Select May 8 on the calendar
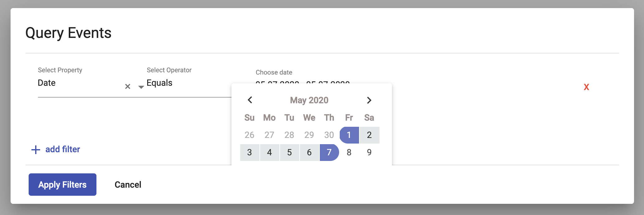 (349, 152)
